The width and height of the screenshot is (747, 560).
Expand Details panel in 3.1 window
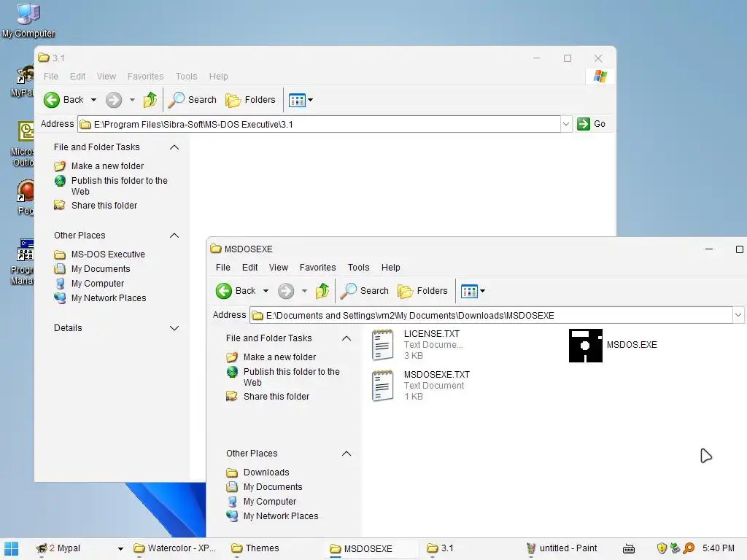174,328
